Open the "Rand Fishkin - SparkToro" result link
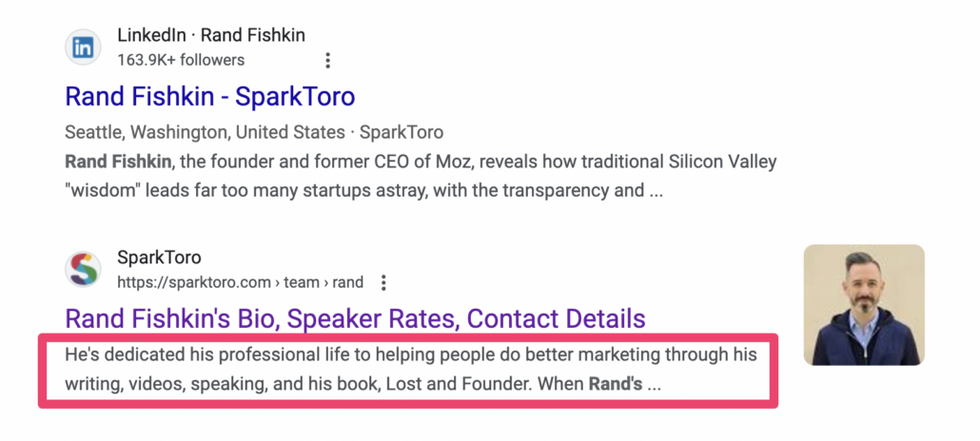 click(x=209, y=96)
